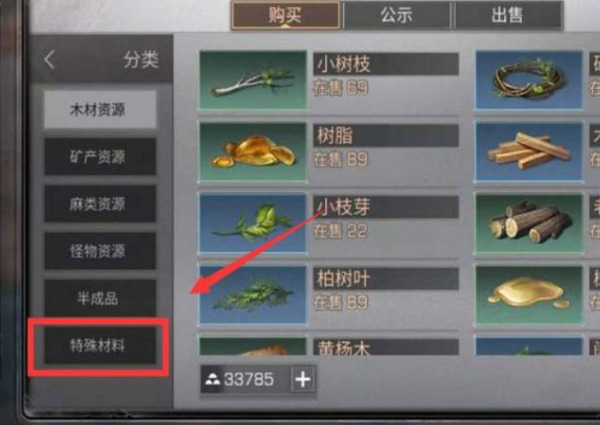Viewport: 600px width, 425px height.
Task: Choose the 木材资源 category
Action: pyautogui.click(x=100, y=109)
